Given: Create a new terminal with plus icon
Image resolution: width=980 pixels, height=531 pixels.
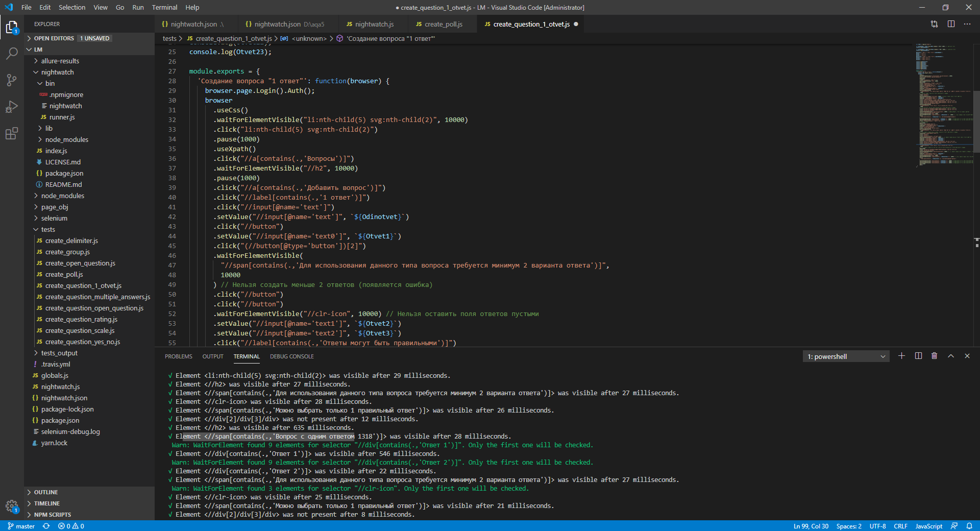Looking at the screenshot, I should click(x=901, y=356).
